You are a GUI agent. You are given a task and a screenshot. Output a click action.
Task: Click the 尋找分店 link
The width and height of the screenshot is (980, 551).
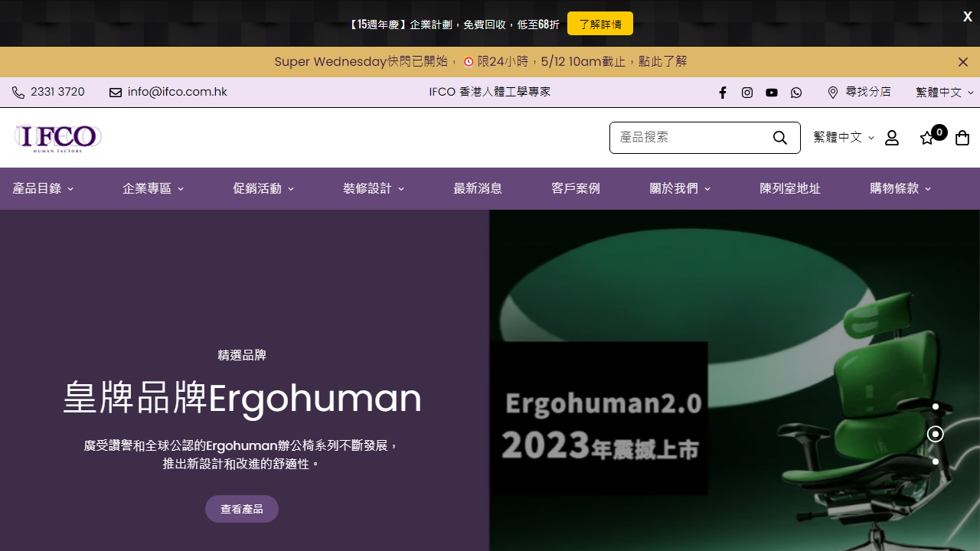pyautogui.click(x=868, y=92)
